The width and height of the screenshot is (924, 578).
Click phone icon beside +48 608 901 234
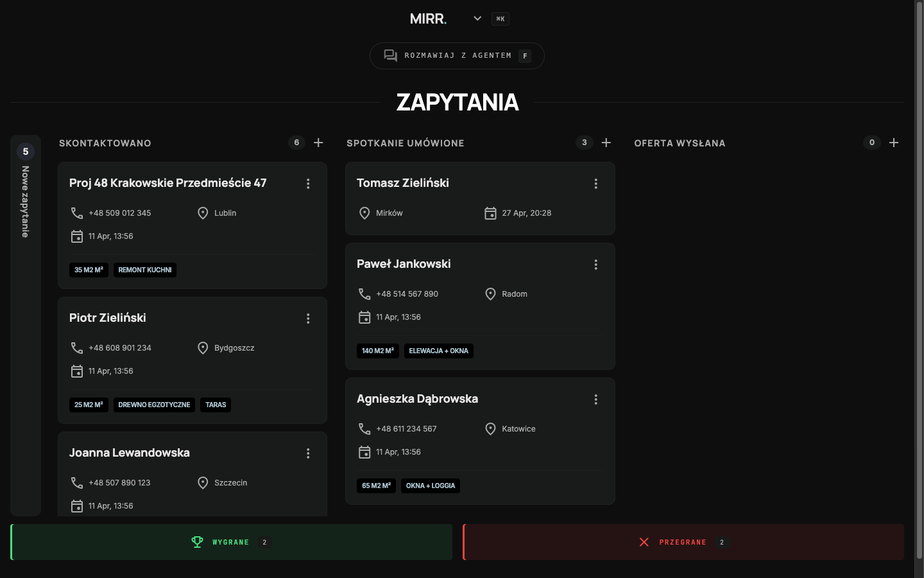click(x=77, y=348)
